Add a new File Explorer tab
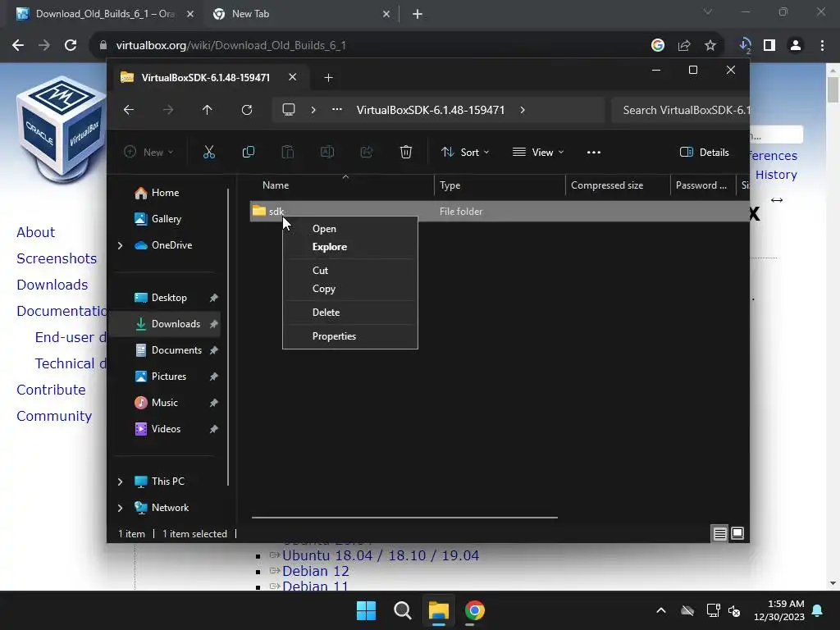The width and height of the screenshot is (840, 630). pos(328,78)
